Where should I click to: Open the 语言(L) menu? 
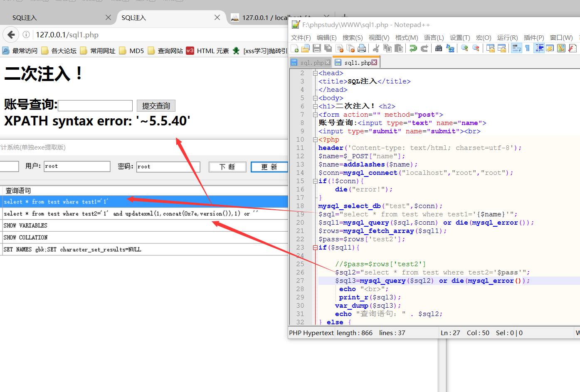coord(434,37)
